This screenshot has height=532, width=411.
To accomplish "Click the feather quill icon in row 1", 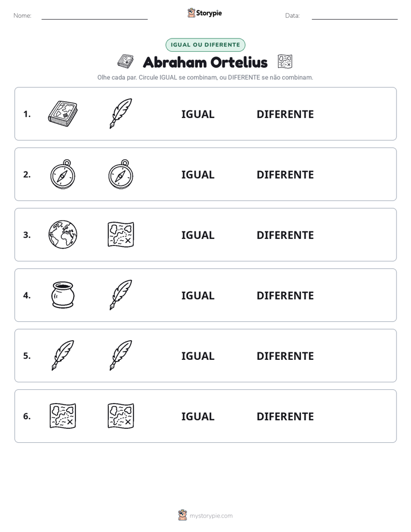I will tap(121, 113).
